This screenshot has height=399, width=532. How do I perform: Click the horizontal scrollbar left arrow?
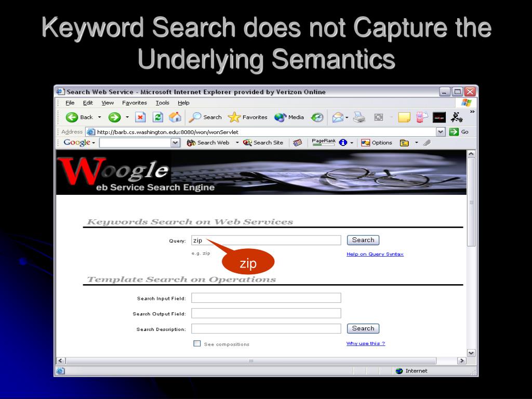coord(61,361)
